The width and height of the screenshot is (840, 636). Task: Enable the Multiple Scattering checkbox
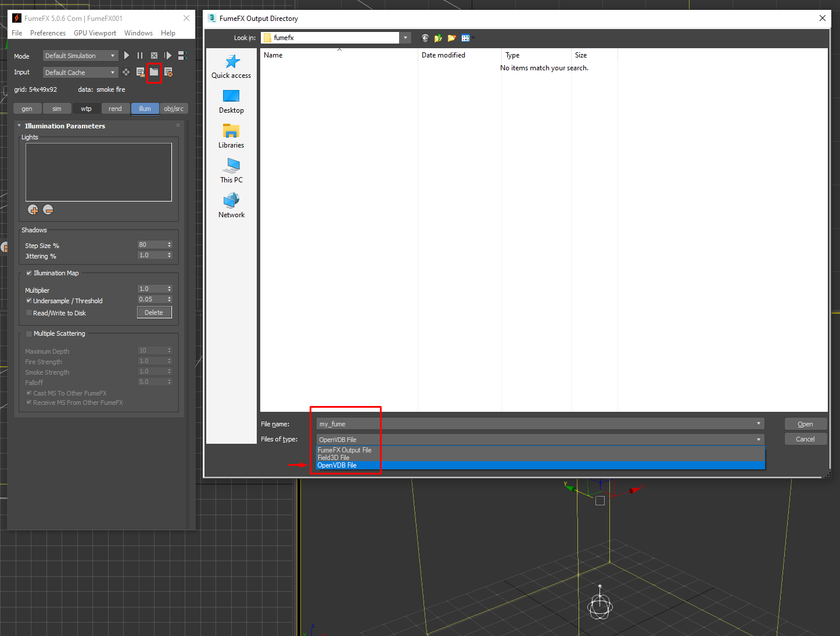pyautogui.click(x=29, y=334)
